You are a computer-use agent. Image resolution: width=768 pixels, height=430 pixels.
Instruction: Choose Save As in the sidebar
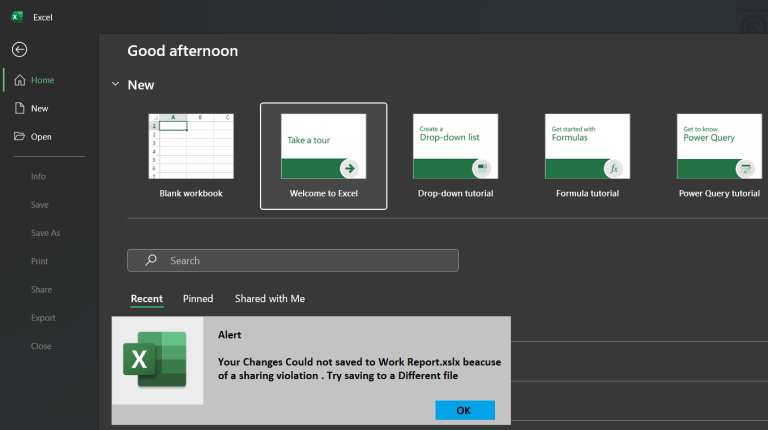tap(46, 233)
